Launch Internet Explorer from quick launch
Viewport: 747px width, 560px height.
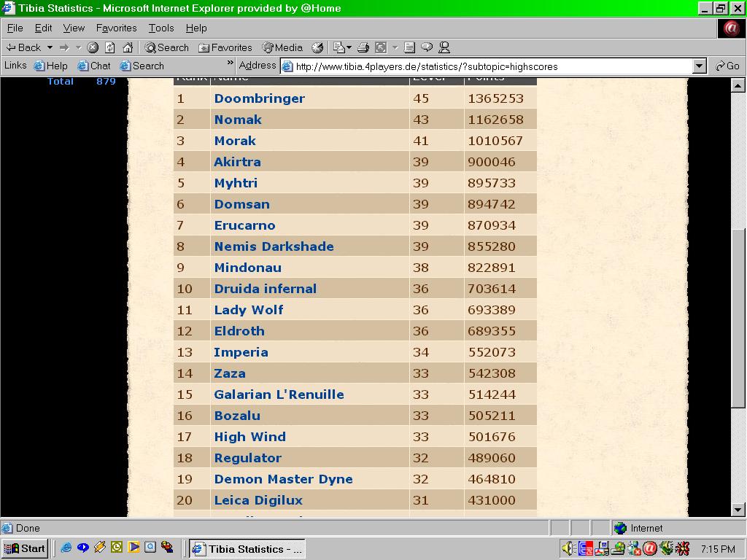[x=66, y=548]
